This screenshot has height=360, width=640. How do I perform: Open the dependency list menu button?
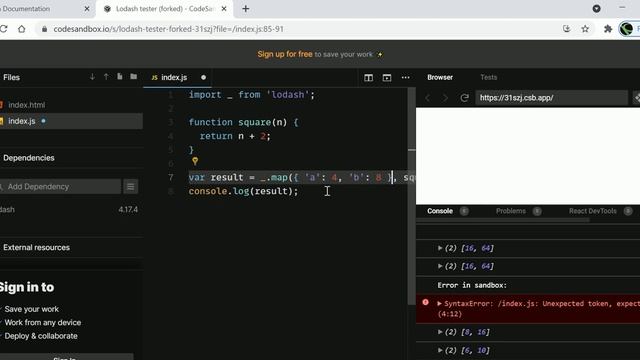131,187
